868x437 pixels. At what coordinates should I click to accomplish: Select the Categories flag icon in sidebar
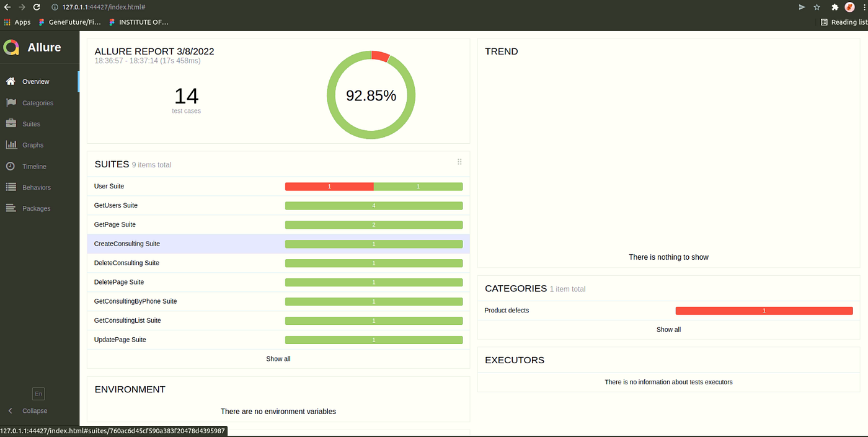coord(10,102)
